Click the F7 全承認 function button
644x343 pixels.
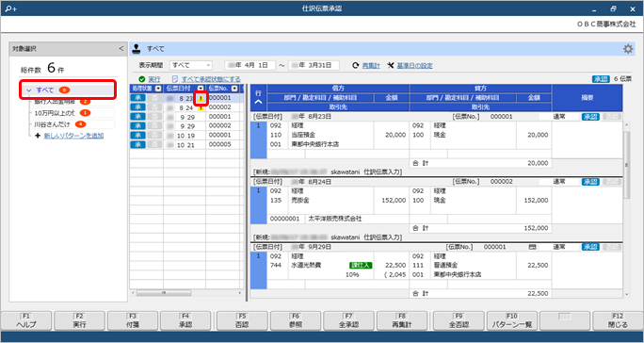pos(348,320)
